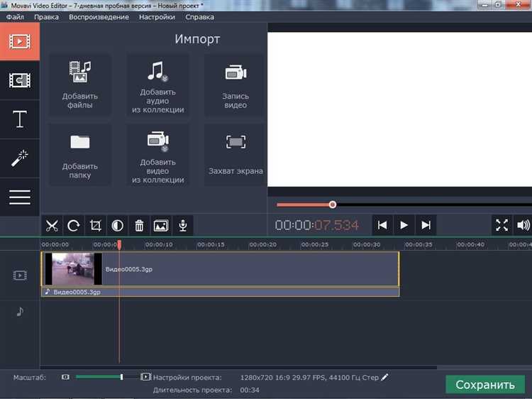The height and width of the screenshot is (399, 532).
Task: Open the magic wand transitions tab
Action: [20, 158]
